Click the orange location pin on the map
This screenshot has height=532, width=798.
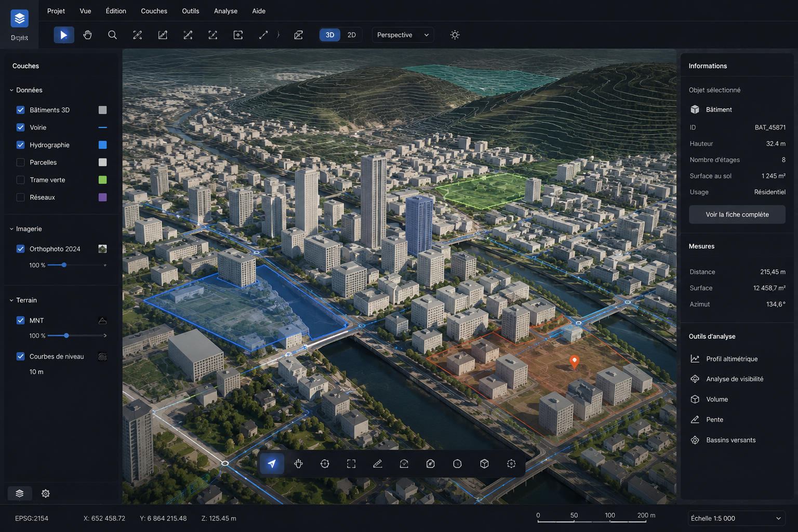point(574,362)
